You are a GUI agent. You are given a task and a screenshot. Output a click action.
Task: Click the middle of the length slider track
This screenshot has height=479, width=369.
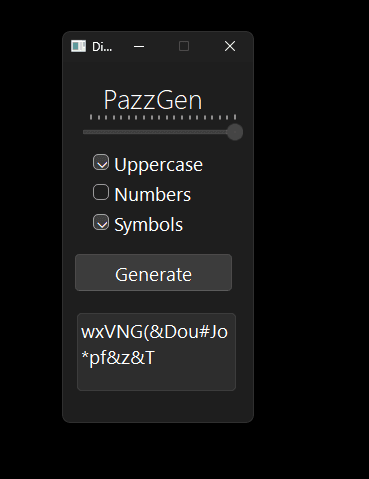[159, 132]
